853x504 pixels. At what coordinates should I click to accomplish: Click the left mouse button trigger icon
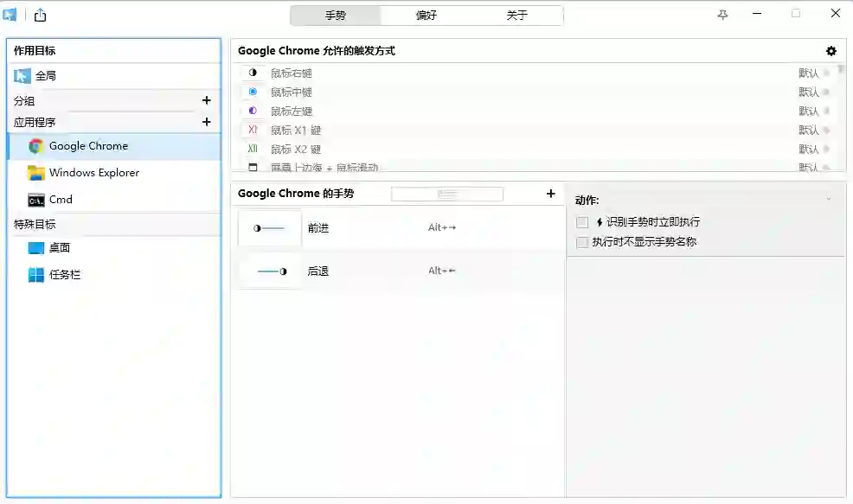coord(253,111)
